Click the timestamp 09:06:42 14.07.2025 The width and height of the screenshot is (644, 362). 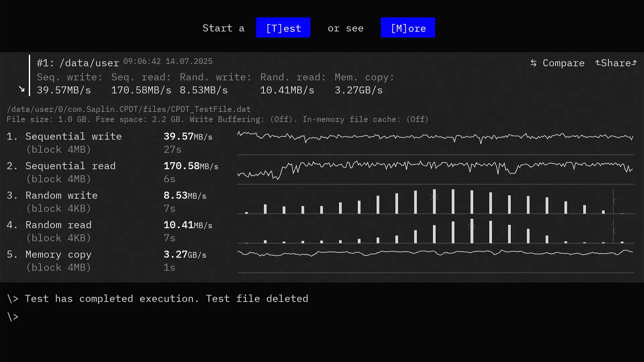tap(168, 61)
